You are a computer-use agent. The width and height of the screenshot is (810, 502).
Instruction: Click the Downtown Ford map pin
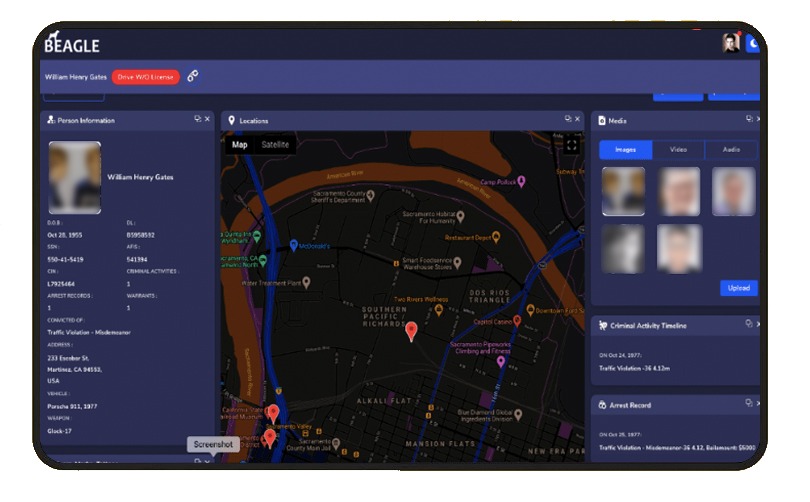tap(530, 310)
